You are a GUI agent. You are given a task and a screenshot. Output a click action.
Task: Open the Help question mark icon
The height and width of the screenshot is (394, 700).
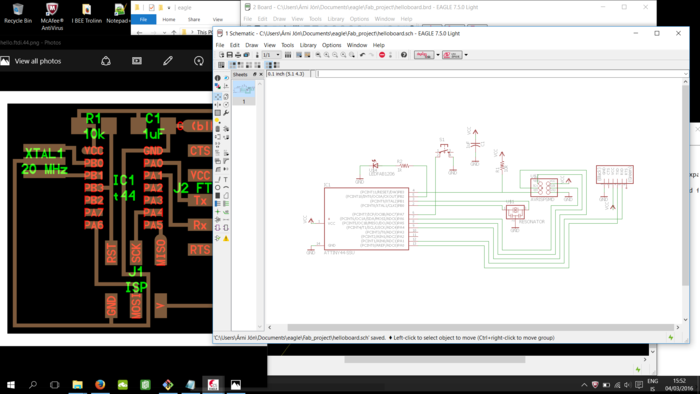tap(404, 55)
